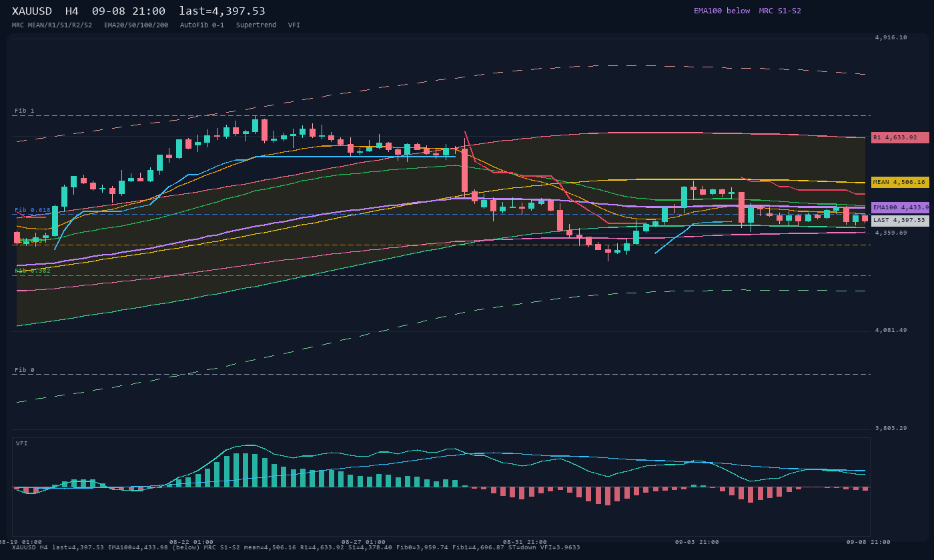Screen dimensions: 934x560
Task: Select the H4 timeframe label in the title
Action: 73,11
